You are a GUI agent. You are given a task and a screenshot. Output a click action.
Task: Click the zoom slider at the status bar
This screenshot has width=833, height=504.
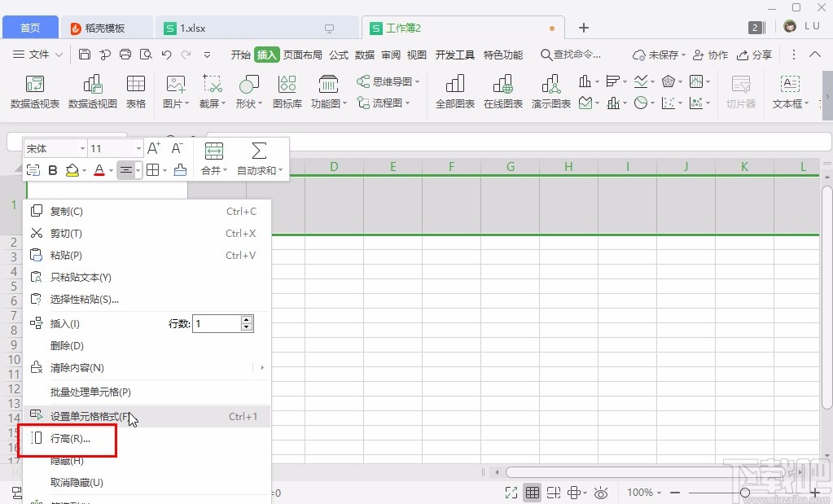click(x=744, y=493)
